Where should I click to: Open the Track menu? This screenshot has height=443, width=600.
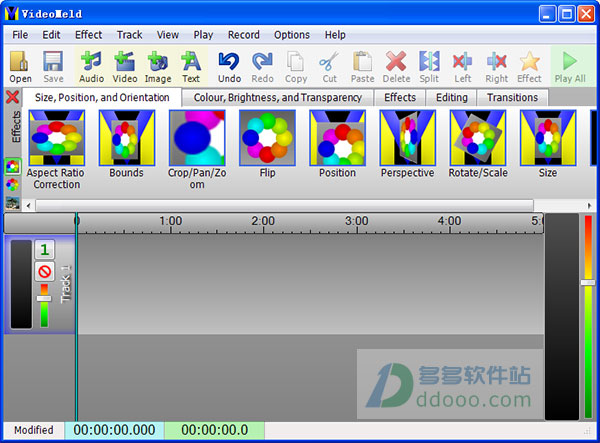coord(129,35)
